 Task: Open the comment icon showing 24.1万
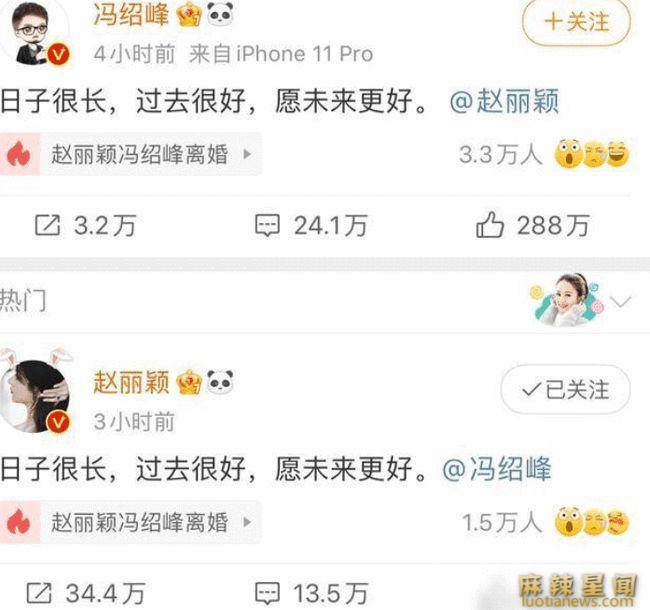click(x=267, y=225)
